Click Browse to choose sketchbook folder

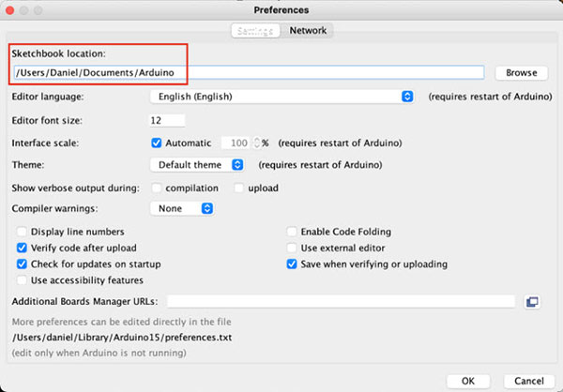point(521,72)
